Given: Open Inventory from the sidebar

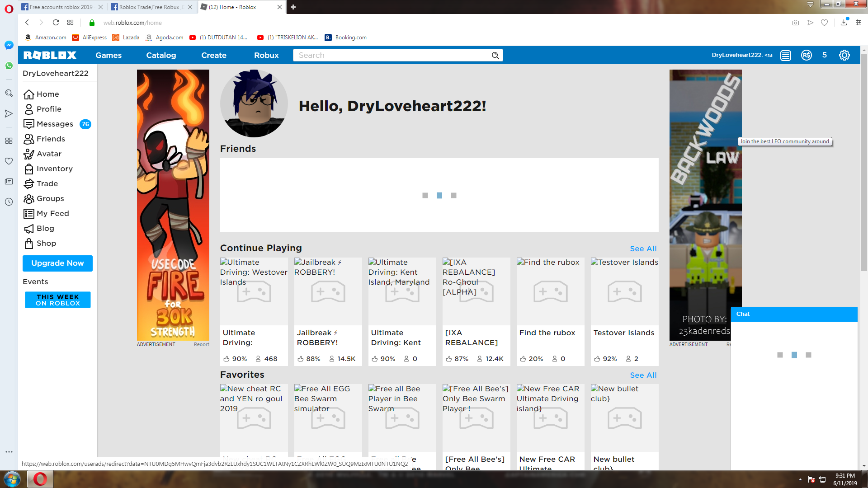Looking at the screenshot, I should coord(48,169).
